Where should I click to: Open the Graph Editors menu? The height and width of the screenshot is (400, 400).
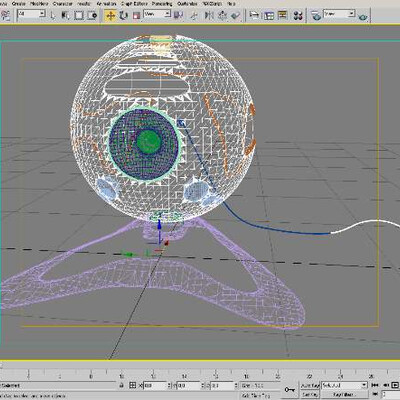(x=134, y=4)
